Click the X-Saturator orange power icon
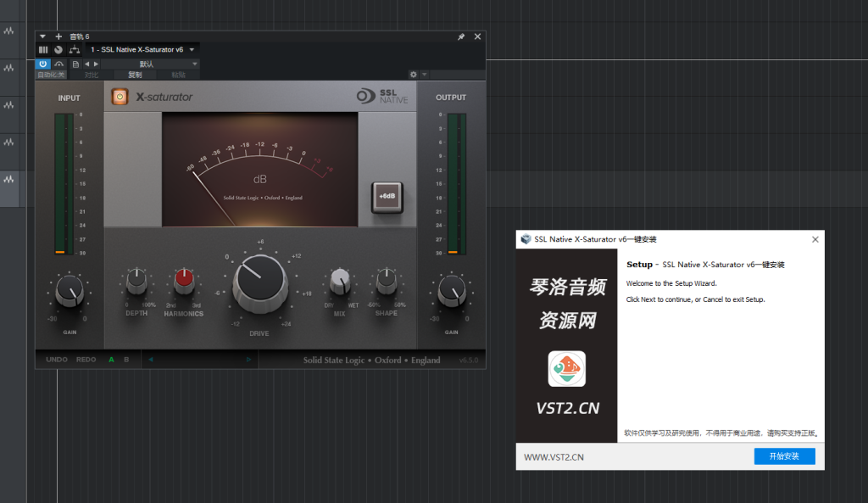 coord(120,98)
